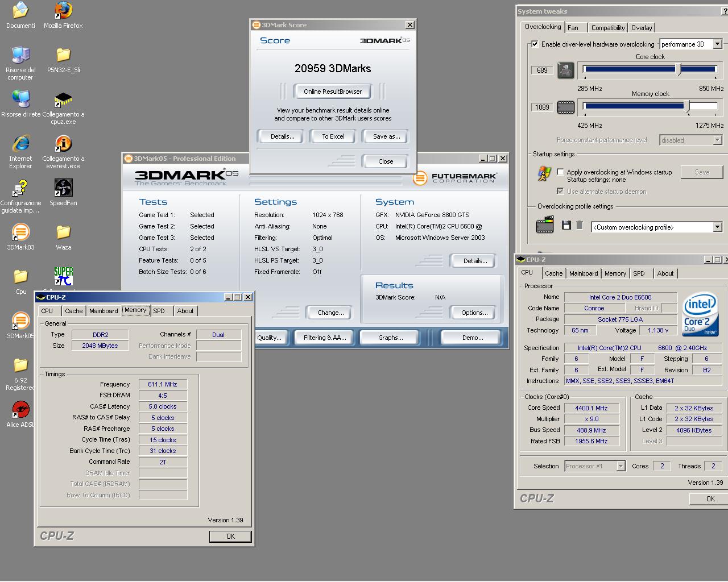Click the GPU core clock chip icon
This screenshot has width=728, height=582.
[565, 70]
